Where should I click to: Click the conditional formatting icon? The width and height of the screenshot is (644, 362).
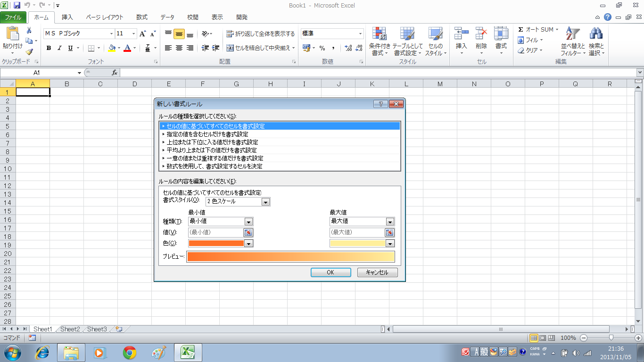(380, 34)
